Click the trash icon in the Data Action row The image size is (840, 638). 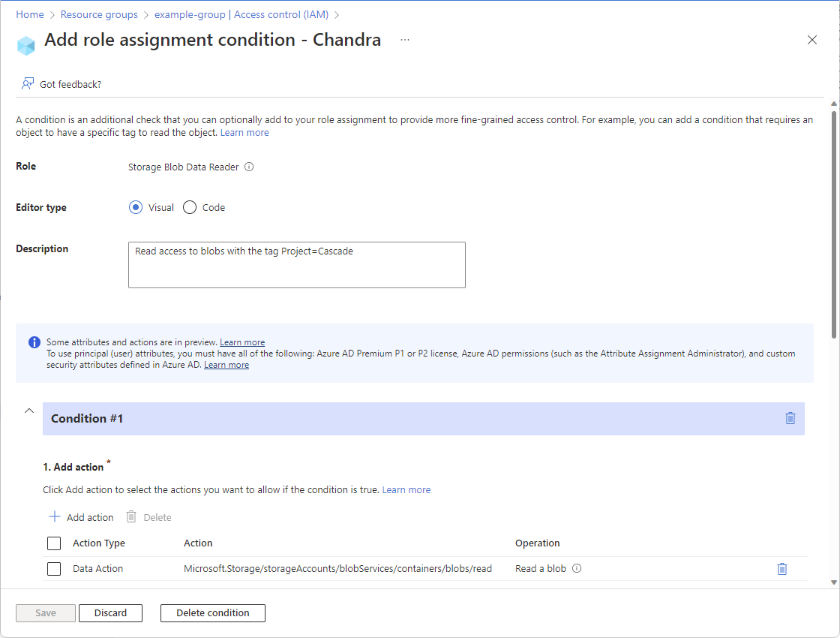coord(781,569)
